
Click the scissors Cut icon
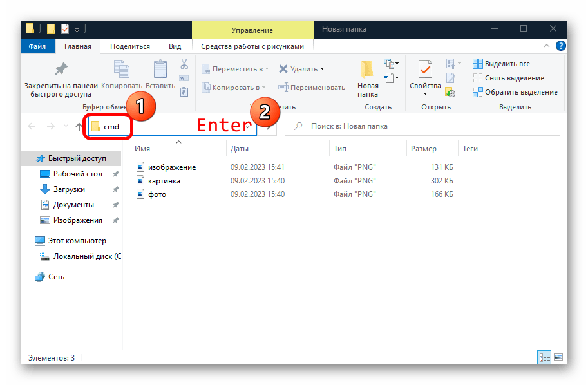pyautogui.click(x=184, y=64)
